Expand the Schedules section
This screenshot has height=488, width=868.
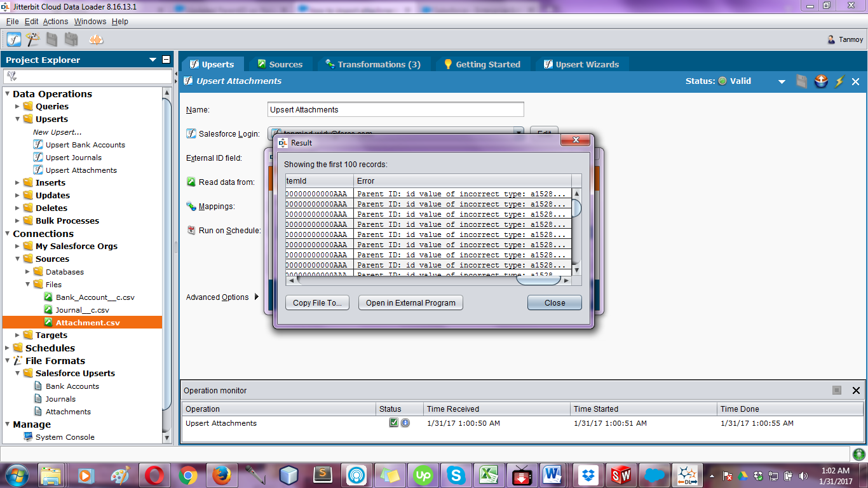(8, 348)
